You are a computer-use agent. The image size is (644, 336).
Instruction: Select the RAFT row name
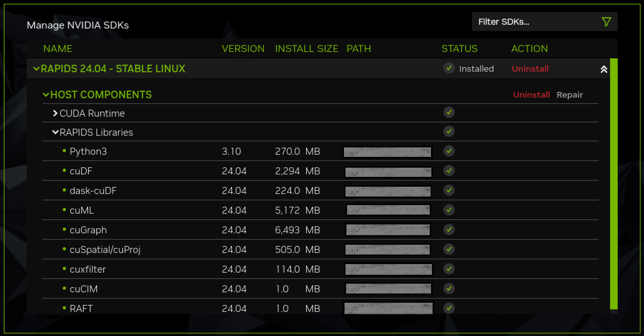click(81, 309)
